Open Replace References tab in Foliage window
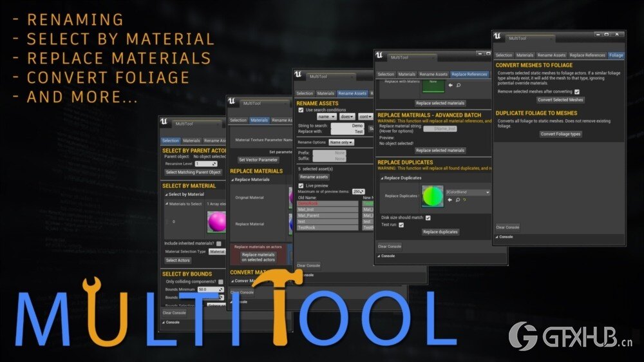The width and height of the screenshot is (644, 362). (587, 55)
